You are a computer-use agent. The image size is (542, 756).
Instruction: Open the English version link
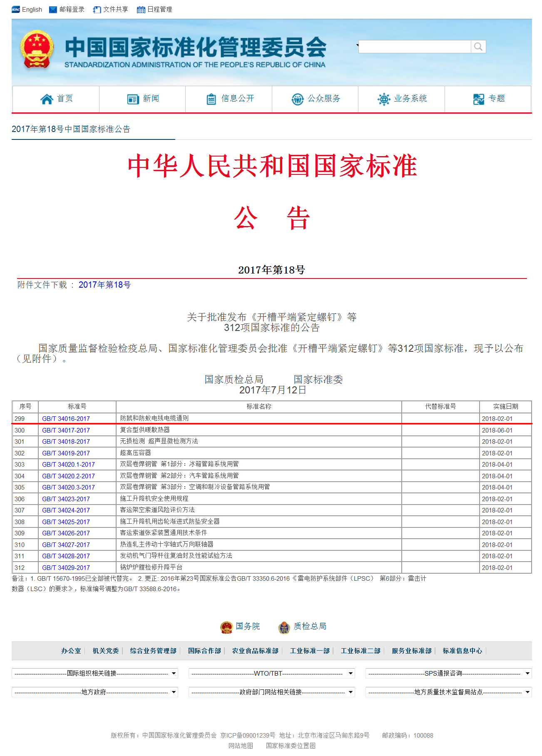32,10
